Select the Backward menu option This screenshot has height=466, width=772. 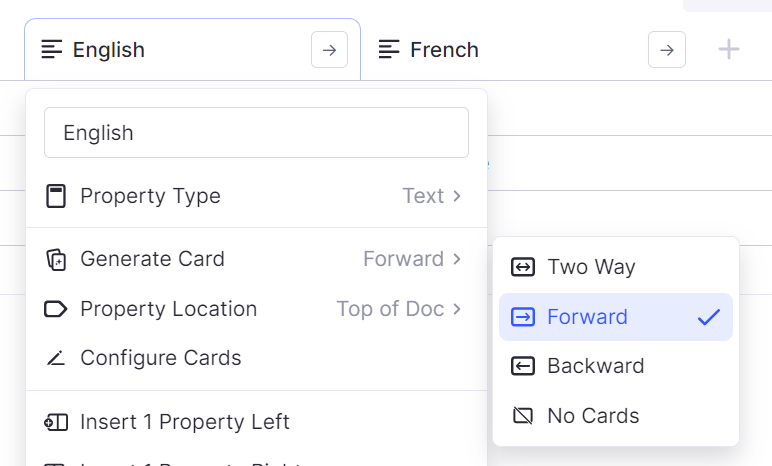point(616,366)
